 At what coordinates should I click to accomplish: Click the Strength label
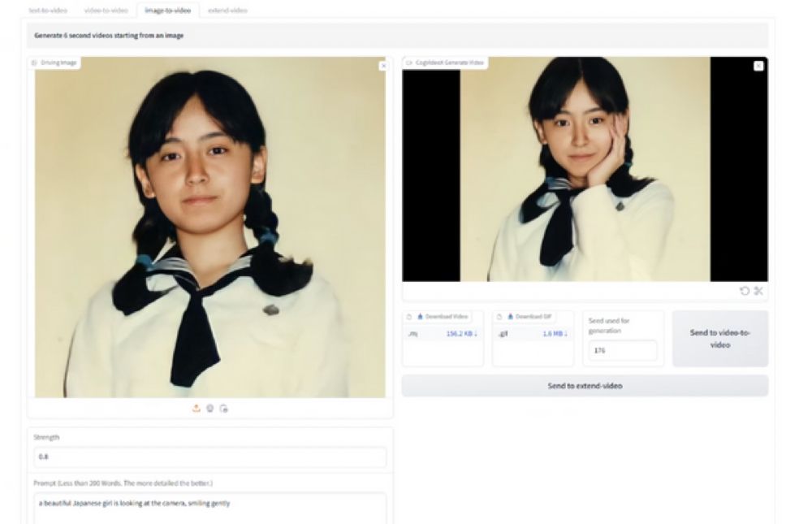46,437
